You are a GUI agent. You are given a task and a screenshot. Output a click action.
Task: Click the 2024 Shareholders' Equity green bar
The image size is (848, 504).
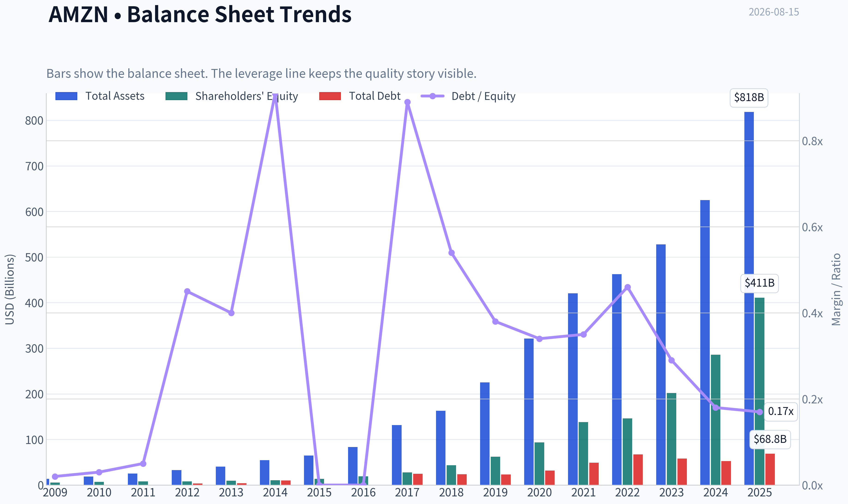click(x=716, y=420)
